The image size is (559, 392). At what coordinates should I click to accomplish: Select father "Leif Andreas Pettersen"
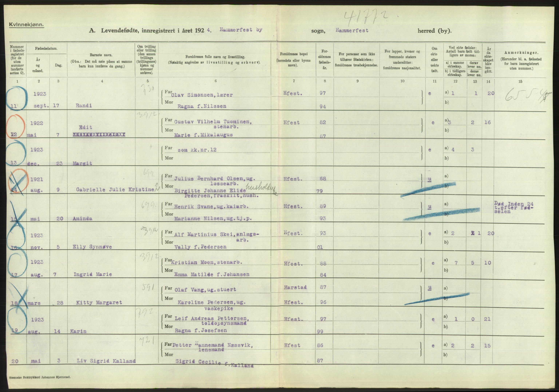212,318
